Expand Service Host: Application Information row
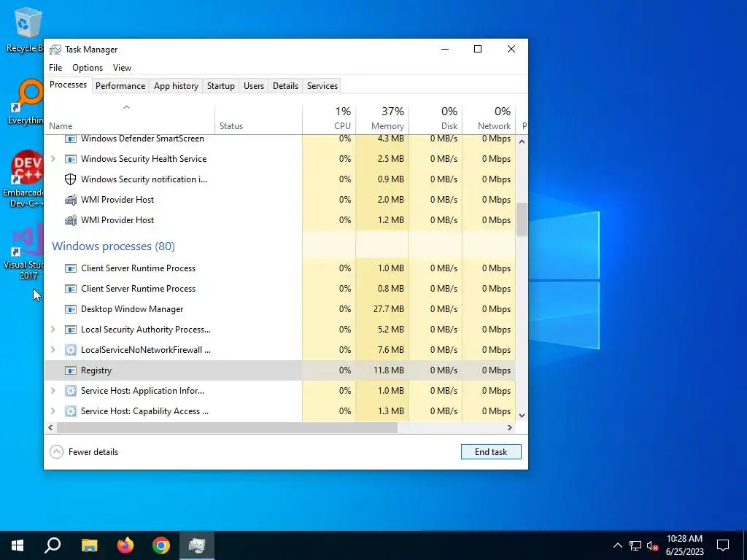The height and width of the screenshot is (560, 747). pyautogui.click(x=53, y=391)
